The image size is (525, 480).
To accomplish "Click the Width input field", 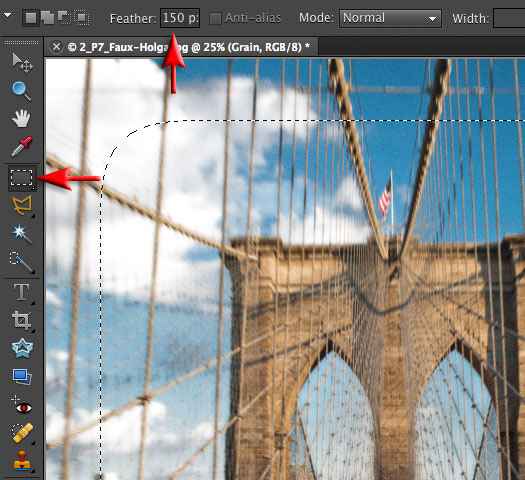I will [509, 18].
